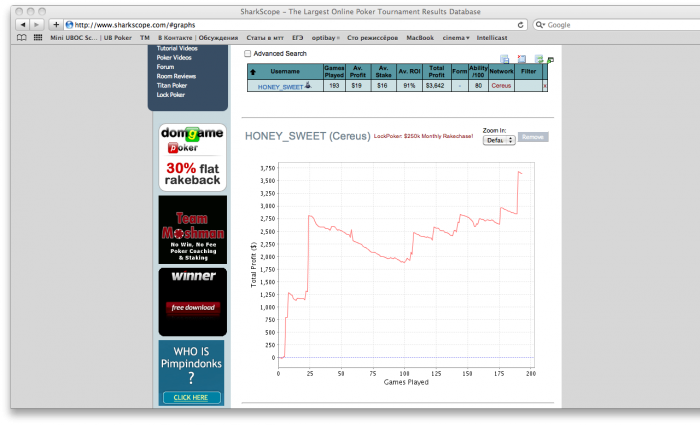Click the Av. Stake column header
The image size is (700, 425).
pyautogui.click(x=383, y=71)
